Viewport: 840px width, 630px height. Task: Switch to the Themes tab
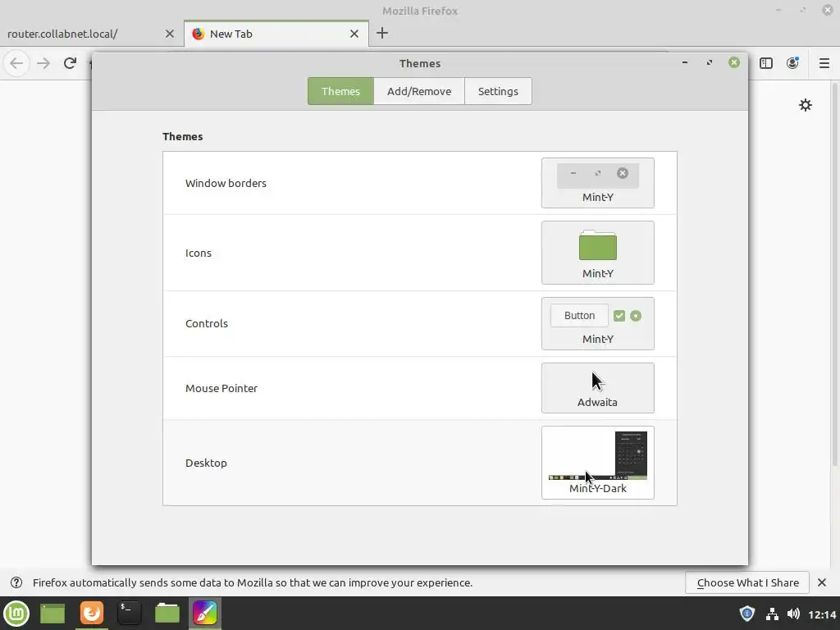pyautogui.click(x=340, y=91)
